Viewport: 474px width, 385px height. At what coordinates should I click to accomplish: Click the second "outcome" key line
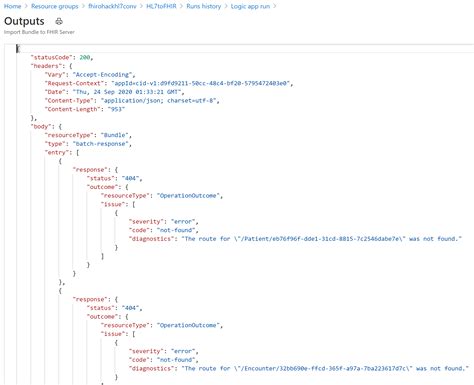point(107,317)
